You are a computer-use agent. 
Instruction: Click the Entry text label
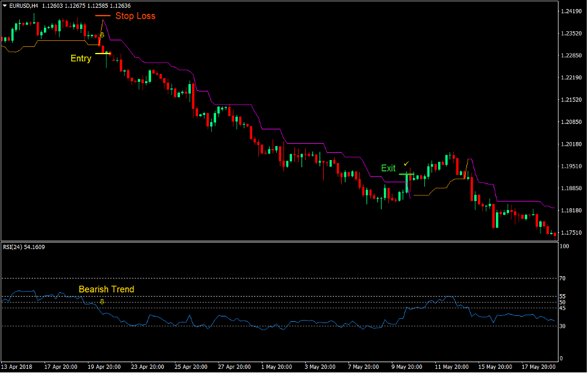[80, 58]
